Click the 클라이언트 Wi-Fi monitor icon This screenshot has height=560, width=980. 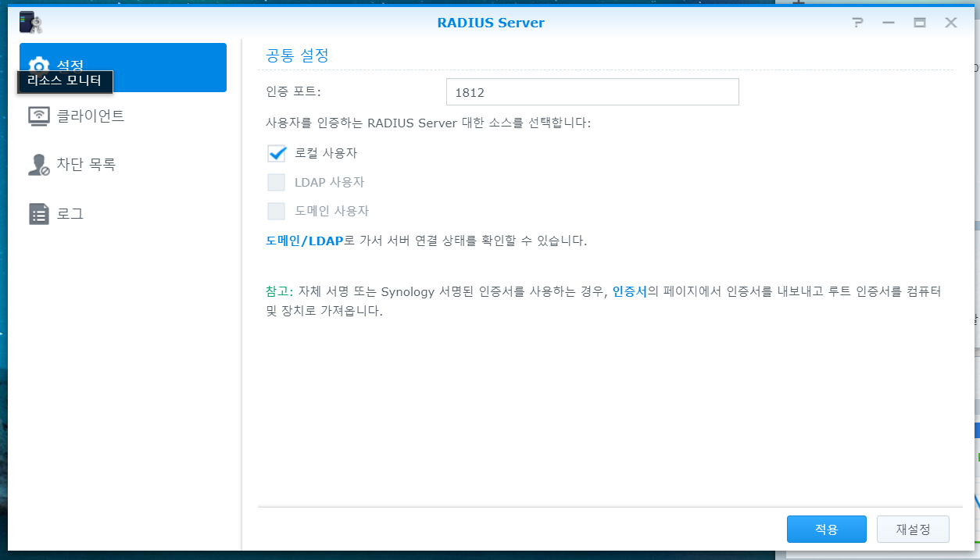pos(38,116)
